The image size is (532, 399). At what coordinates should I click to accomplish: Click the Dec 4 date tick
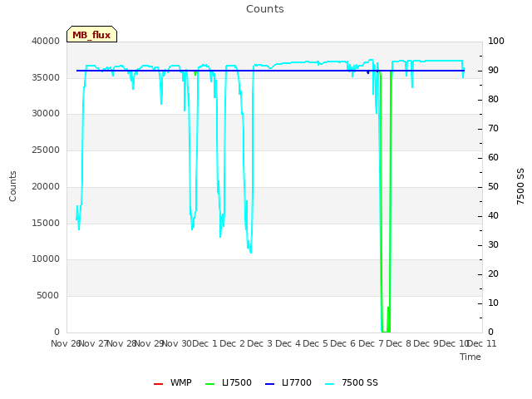point(288,343)
